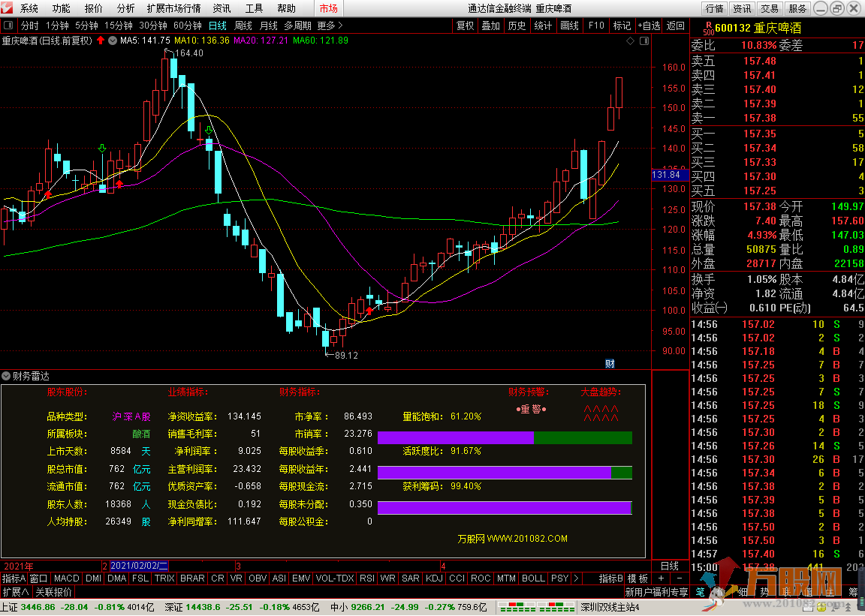Click the 2021/02/02 date marker on timeline
This screenshot has width=865, height=616.
[140, 566]
